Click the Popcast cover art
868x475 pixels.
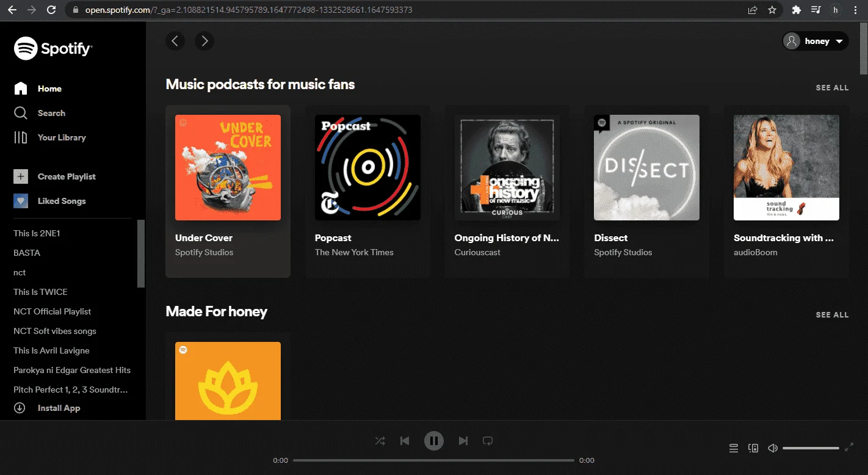367,167
